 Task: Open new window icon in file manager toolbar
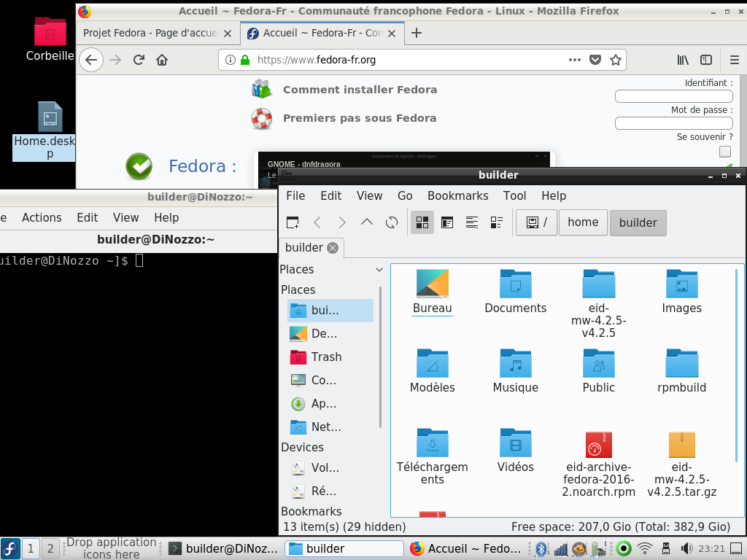tap(293, 222)
